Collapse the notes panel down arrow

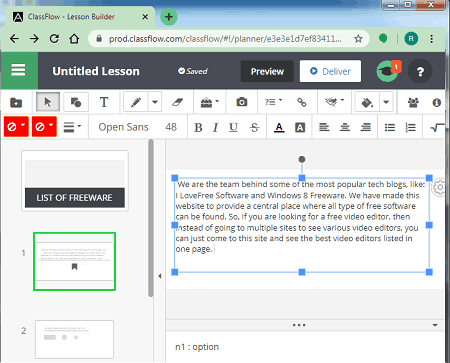[435, 325]
